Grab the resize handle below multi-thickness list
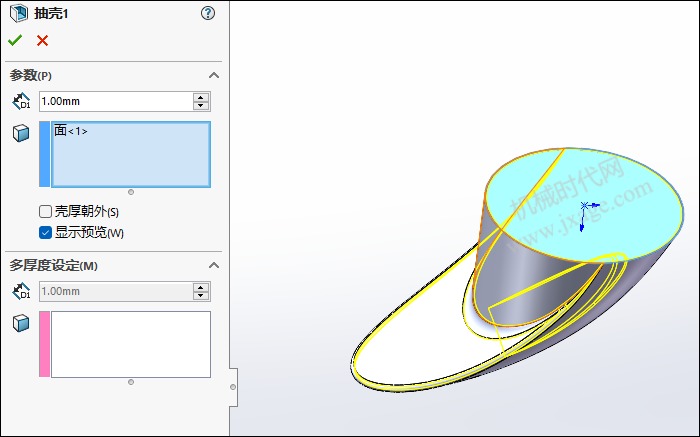 (x=131, y=382)
